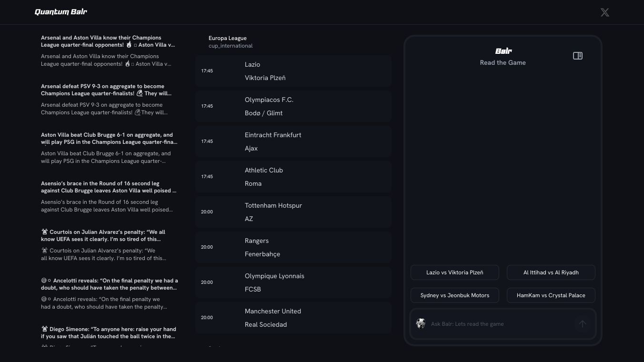Open Asensio's brace news headline
644x362 pixels.
[109, 187]
